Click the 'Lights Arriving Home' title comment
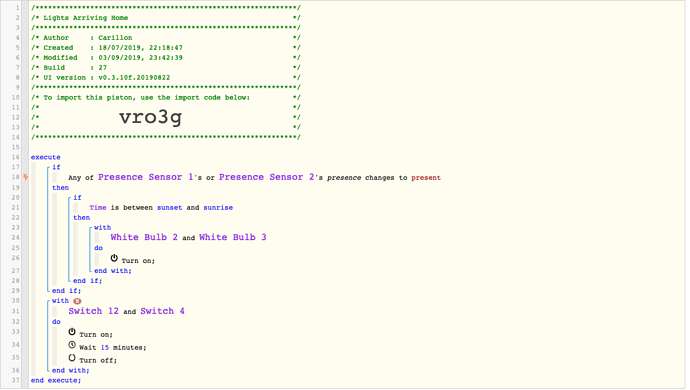The image size is (690, 390). click(85, 18)
